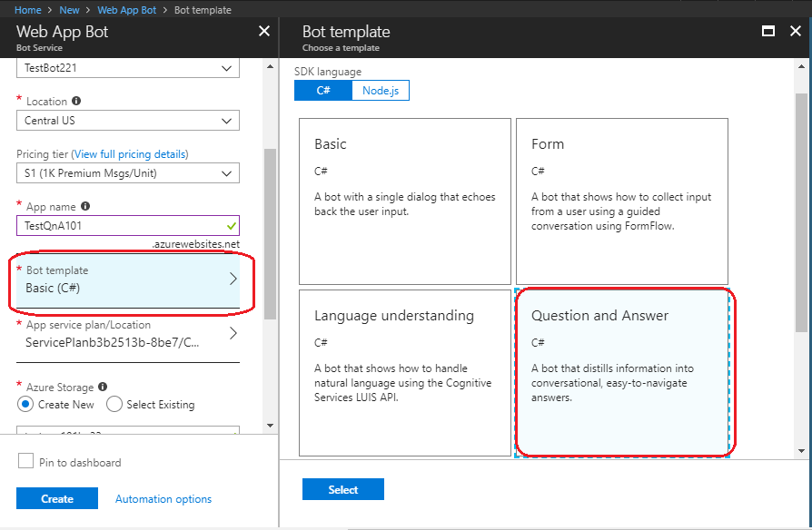
Task: Click the .azurewebsites.net suffix text
Action: (196, 244)
